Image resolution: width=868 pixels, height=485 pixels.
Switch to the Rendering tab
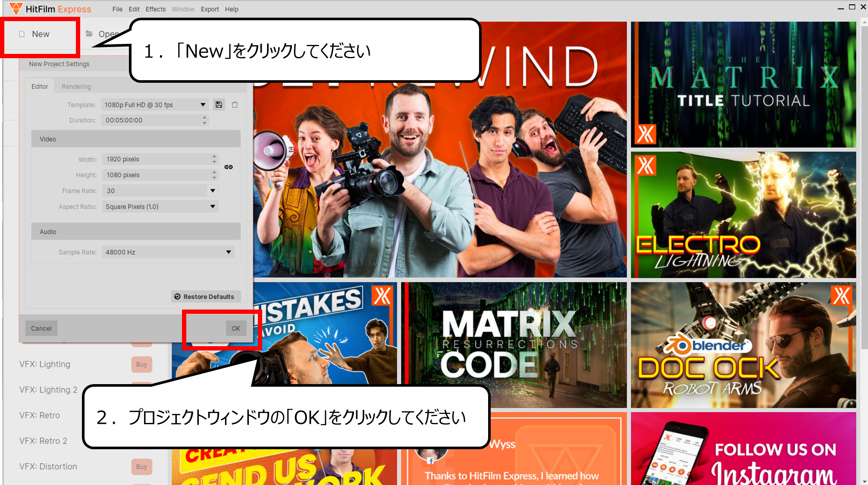(76, 86)
